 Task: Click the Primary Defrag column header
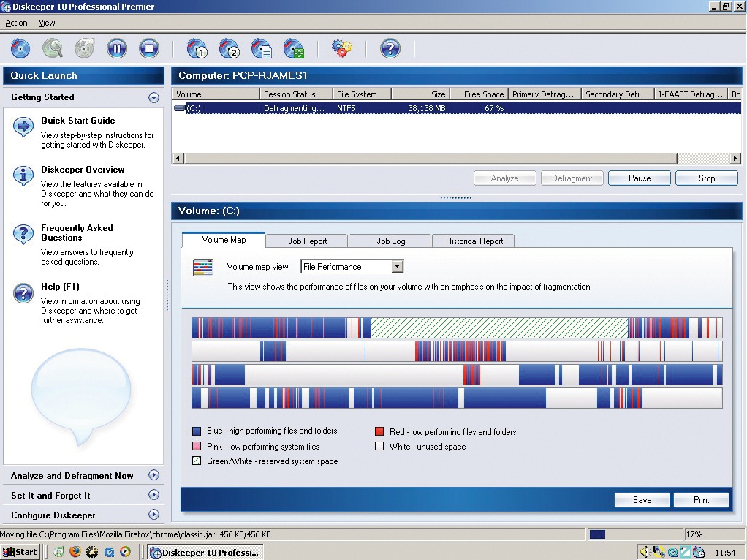tap(545, 94)
